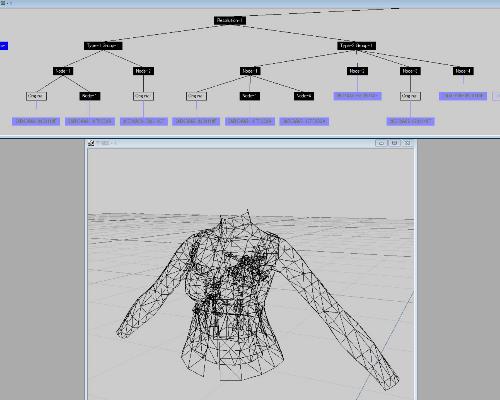This screenshot has width=500, height=400.
Task: Maximize the 3D wireframe view window
Action: [394, 143]
